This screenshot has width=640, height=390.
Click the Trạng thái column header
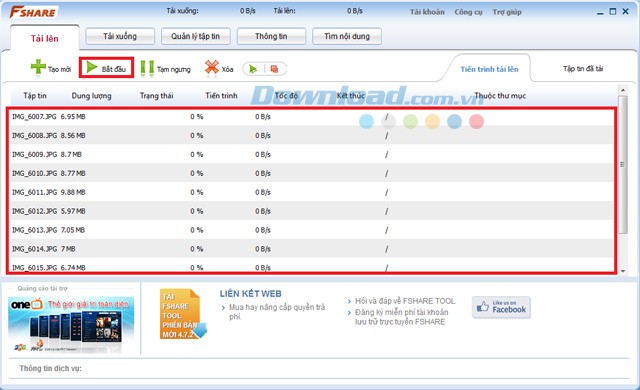click(x=156, y=95)
